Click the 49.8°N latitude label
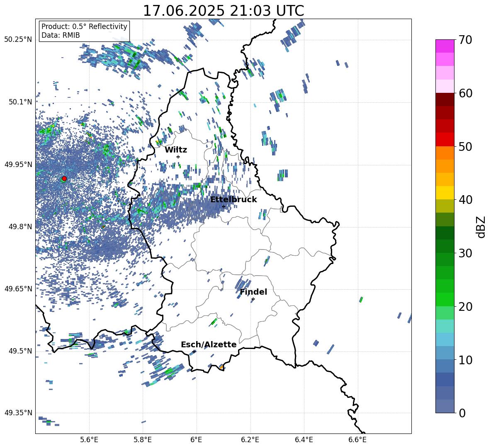Image resolution: width=491 pixels, height=448 pixels. pyautogui.click(x=20, y=227)
